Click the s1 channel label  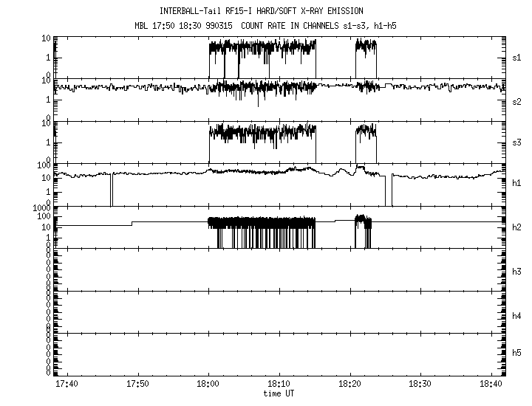coord(518,57)
